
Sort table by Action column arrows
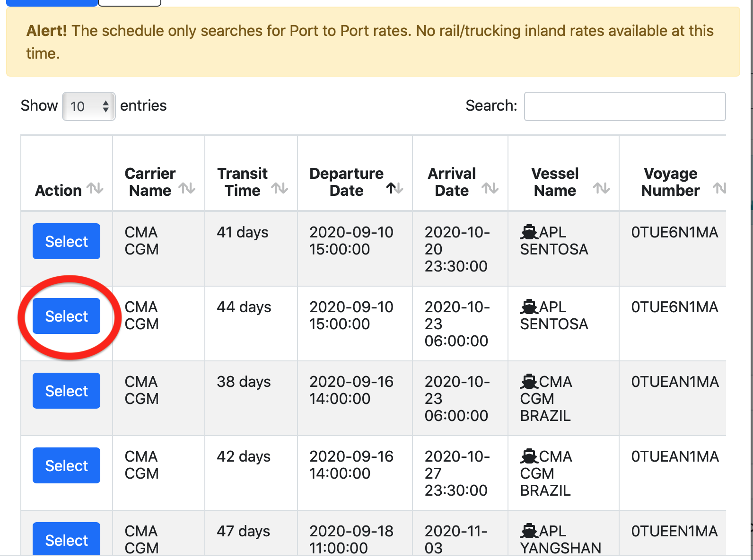(95, 189)
